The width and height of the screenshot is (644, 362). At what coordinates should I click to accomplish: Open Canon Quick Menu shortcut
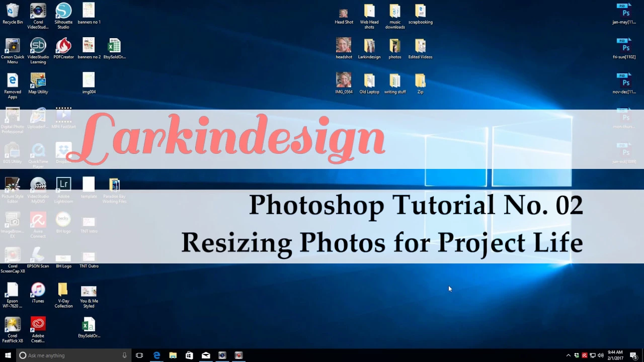13,51
